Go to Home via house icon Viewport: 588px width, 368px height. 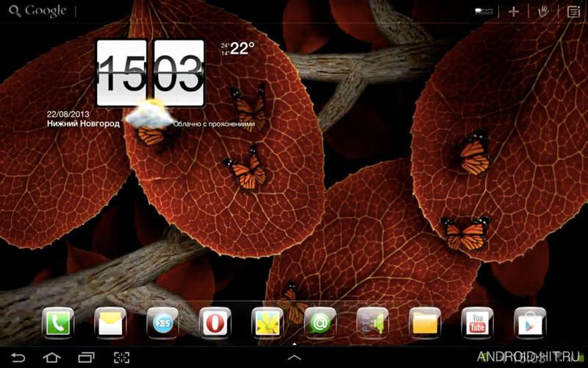(x=51, y=357)
